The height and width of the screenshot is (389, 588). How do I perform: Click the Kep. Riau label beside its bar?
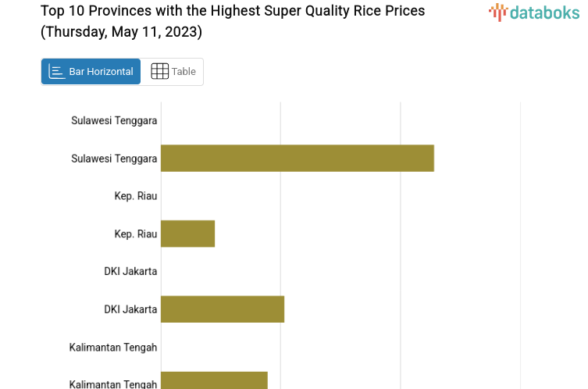coord(135,234)
